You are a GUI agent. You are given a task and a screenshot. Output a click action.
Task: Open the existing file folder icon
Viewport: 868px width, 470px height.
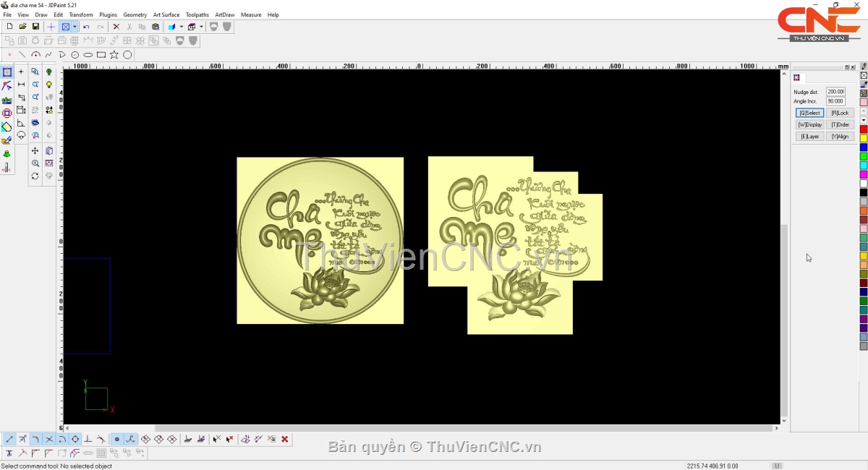point(22,27)
